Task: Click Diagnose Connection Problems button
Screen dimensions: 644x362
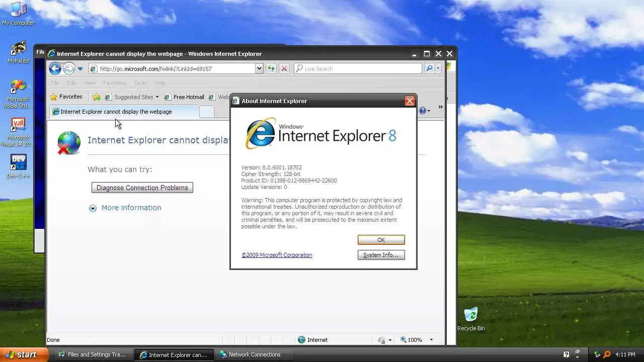Action: point(142,188)
